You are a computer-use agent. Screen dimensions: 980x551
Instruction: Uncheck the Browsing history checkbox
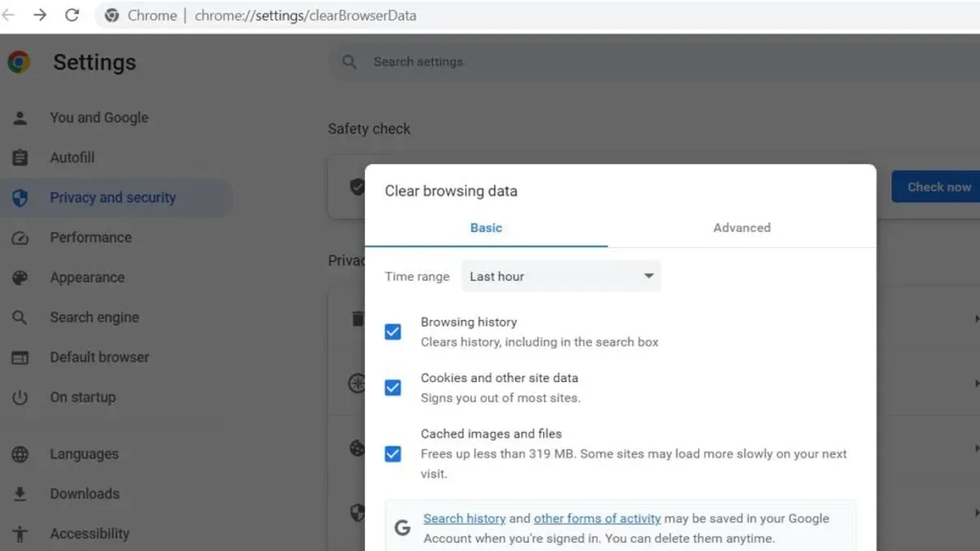click(393, 331)
